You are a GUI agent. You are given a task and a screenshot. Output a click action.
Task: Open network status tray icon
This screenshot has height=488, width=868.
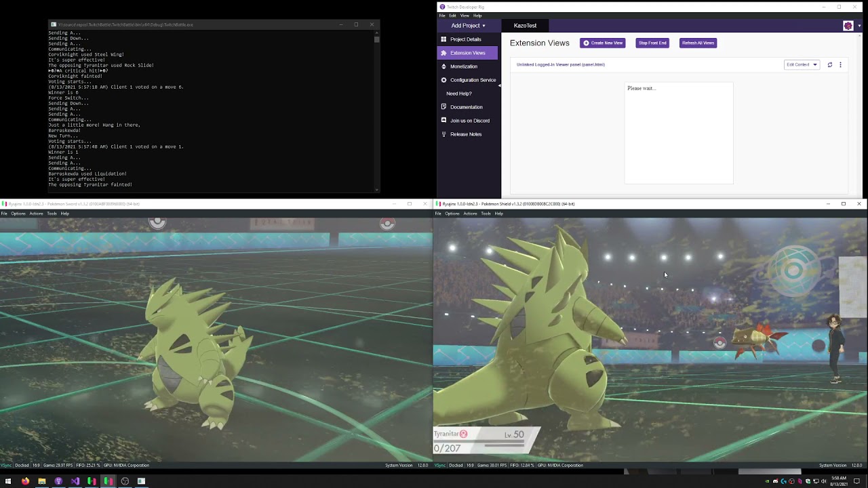pos(816,481)
